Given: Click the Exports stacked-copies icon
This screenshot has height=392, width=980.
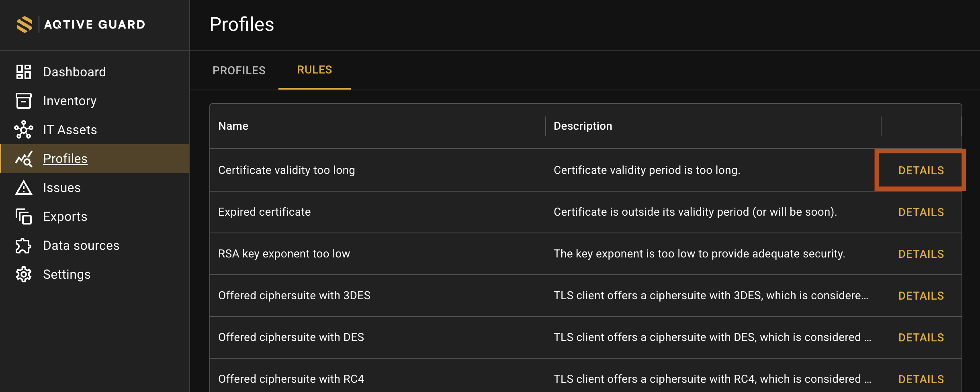Looking at the screenshot, I should tap(24, 216).
